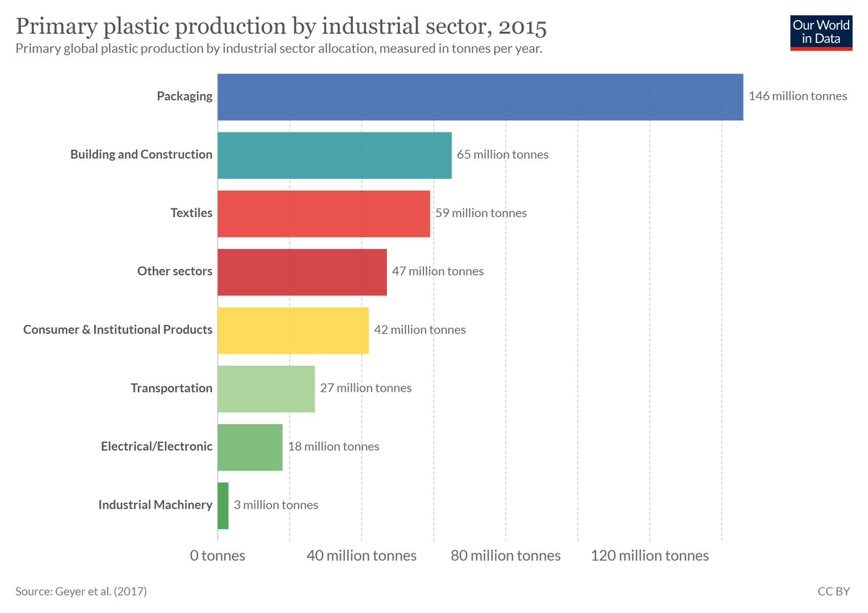The width and height of the screenshot is (868, 613).
Task: Click the '120 million tonnes' axis label
Action: (650, 556)
